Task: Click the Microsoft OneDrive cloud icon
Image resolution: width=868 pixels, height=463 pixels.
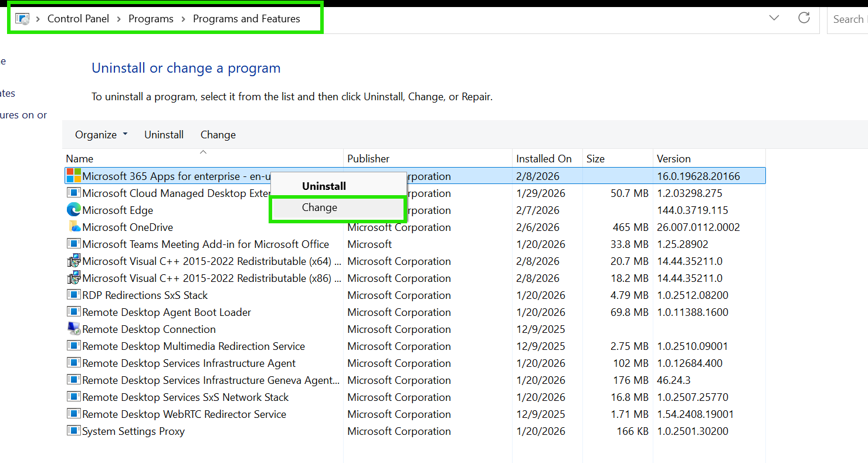Action: tap(73, 227)
